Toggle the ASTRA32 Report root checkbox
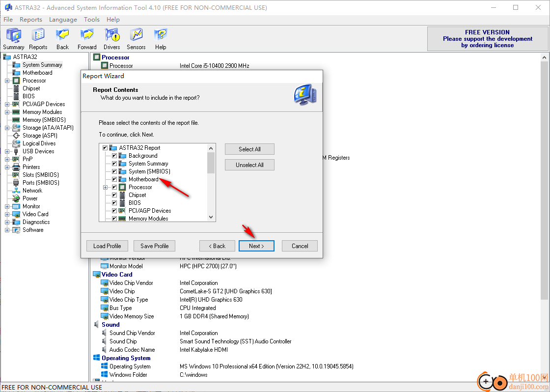Viewport: 550px width, 392px height. (105, 148)
